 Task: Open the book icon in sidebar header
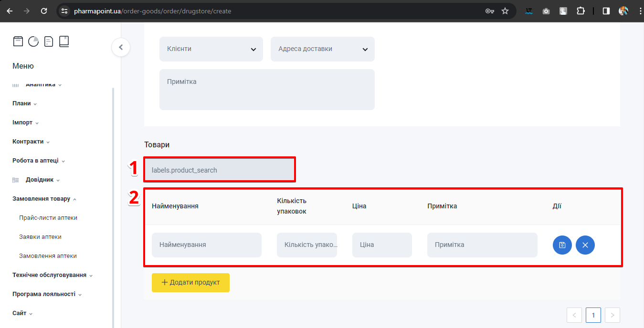point(64,41)
